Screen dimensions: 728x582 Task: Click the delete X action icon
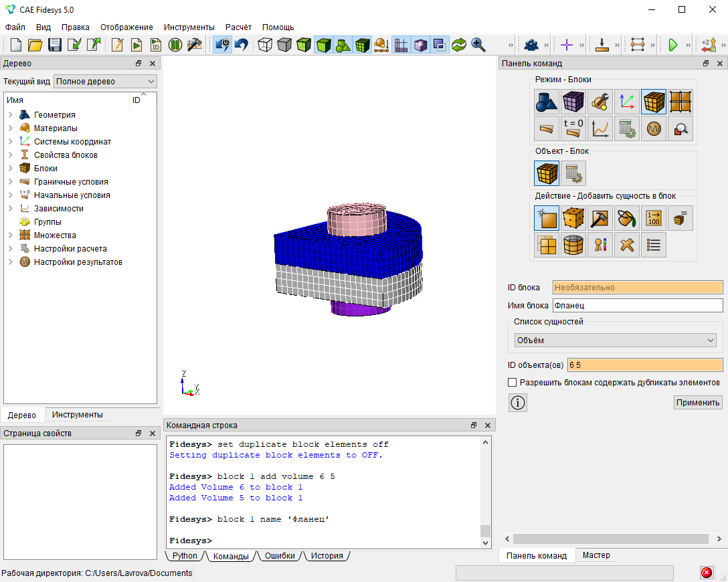pyautogui.click(x=627, y=245)
